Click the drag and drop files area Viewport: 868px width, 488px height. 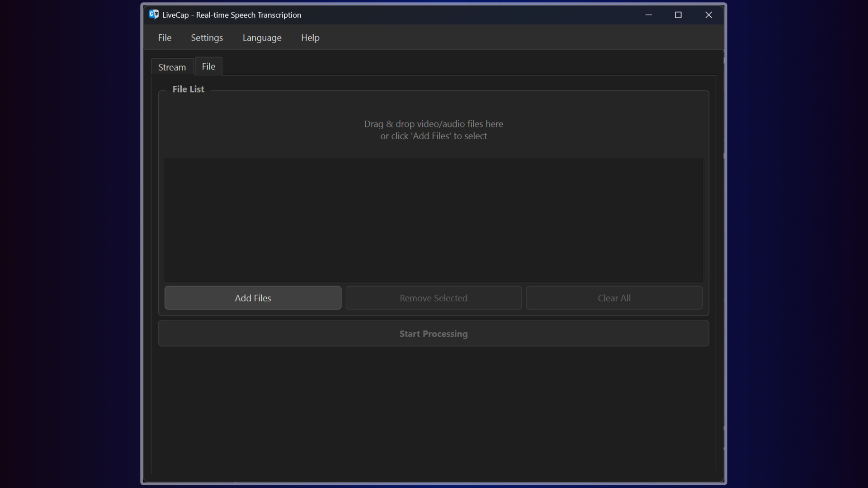pyautogui.click(x=434, y=130)
